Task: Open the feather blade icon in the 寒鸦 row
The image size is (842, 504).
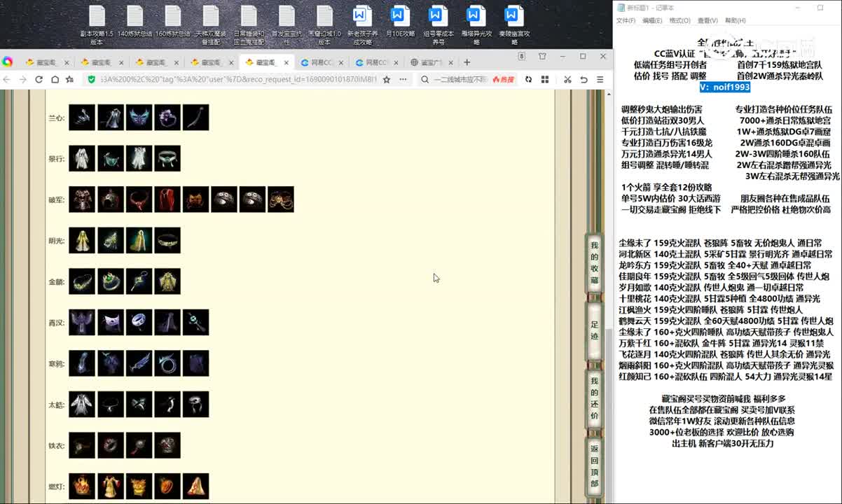Action: [x=139, y=363]
